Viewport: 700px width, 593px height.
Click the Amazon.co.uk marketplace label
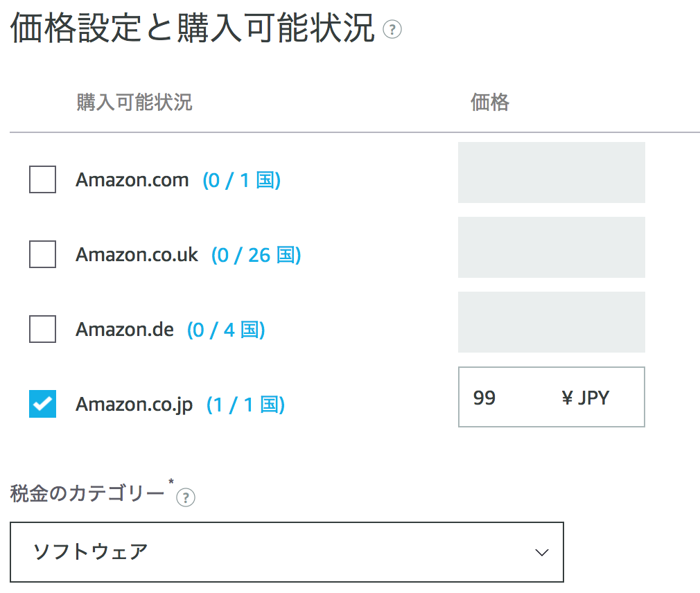point(137,255)
